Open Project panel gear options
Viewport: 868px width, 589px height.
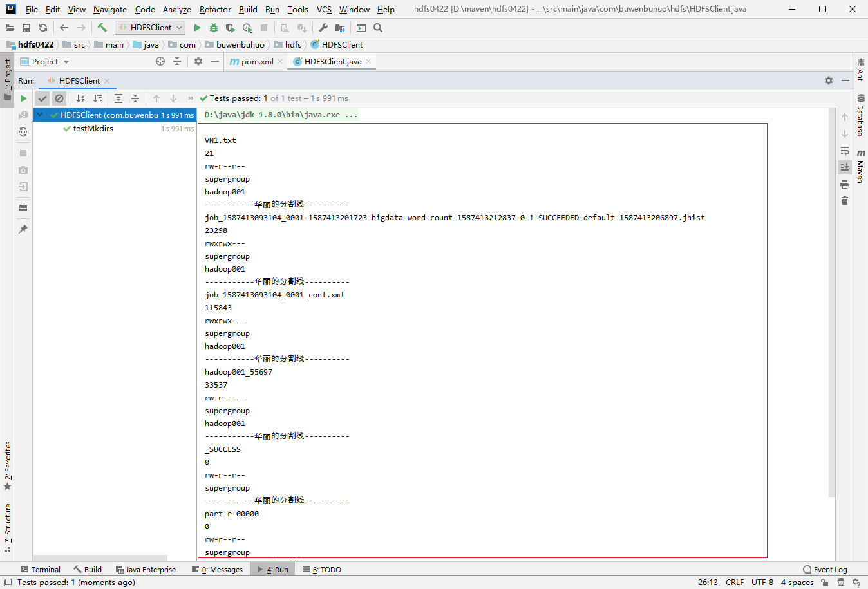(198, 61)
